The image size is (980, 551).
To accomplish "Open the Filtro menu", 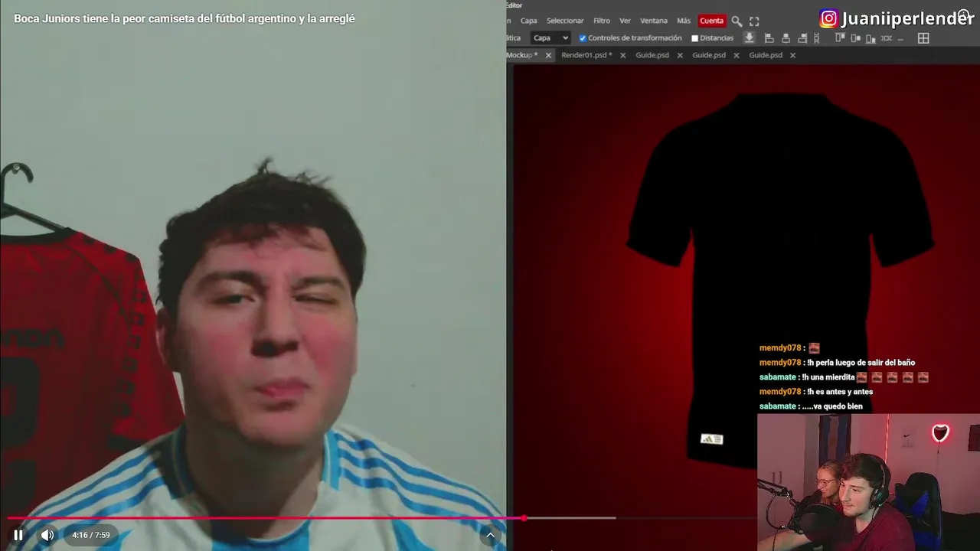I will (602, 21).
